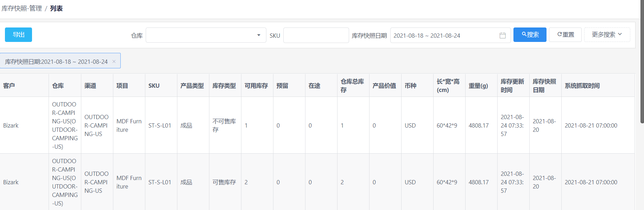Click the 可用库存 column header
This screenshot has width=644, height=210.
[257, 86]
